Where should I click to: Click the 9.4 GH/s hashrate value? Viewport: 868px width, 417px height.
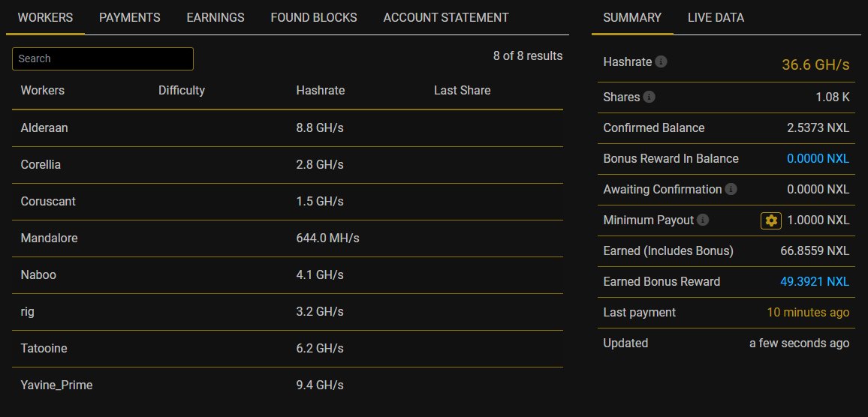(320, 385)
